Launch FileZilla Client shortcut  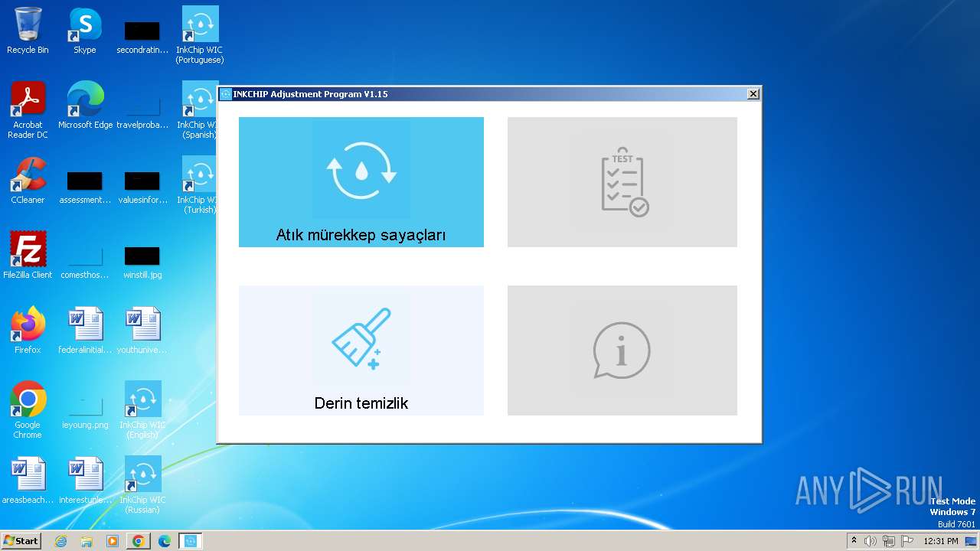28,256
